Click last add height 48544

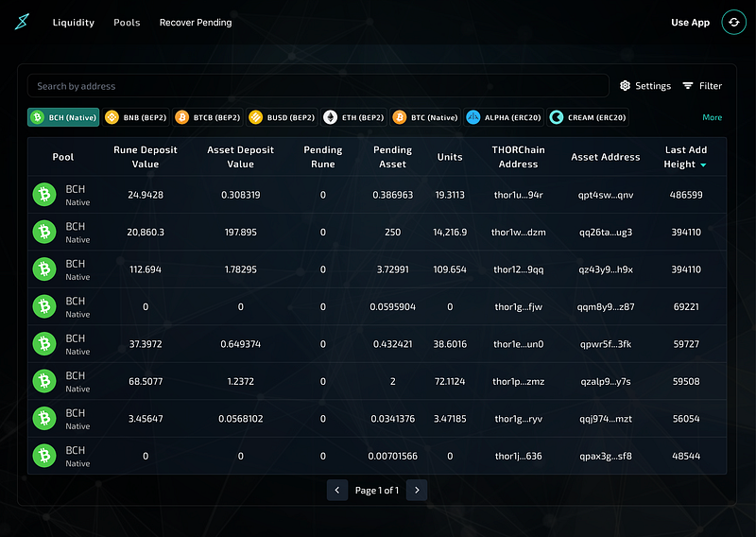pyautogui.click(x=686, y=456)
